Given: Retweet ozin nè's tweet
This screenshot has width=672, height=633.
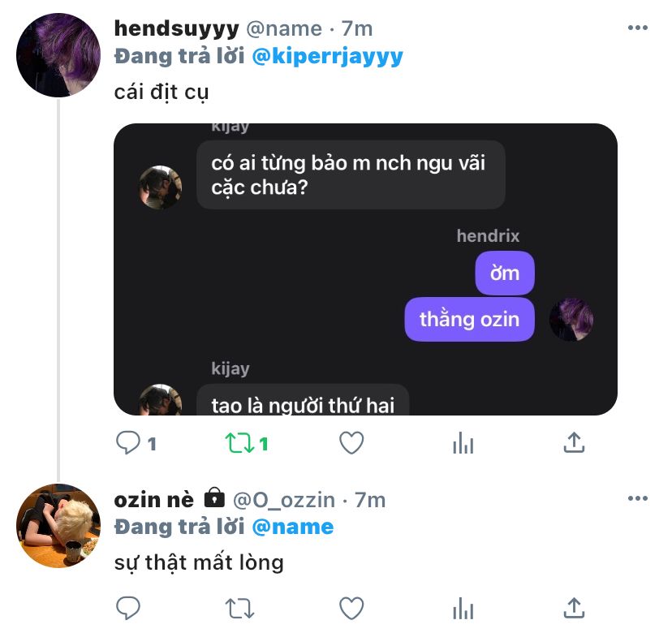Looking at the screenshot, I should (239, 608).
